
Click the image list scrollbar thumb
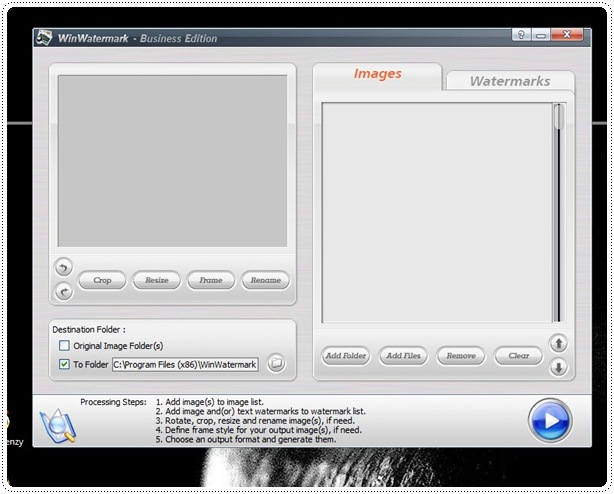point(560,117)
